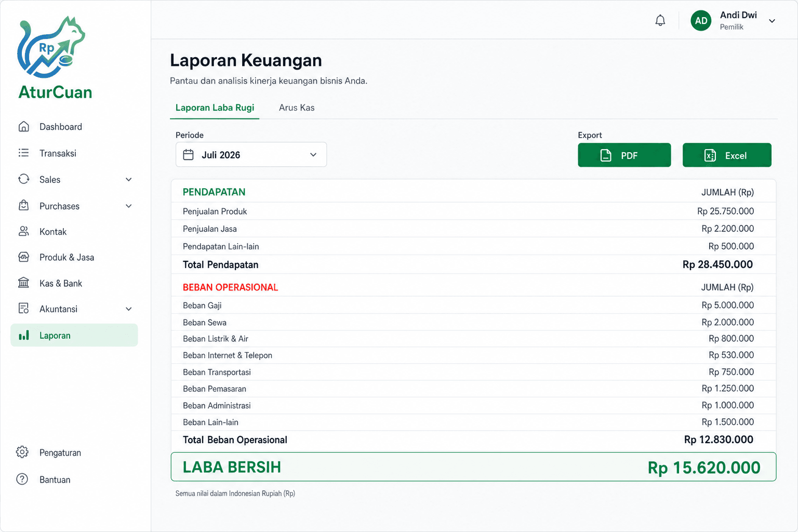Screen dimensions: 798x532
Task: Click the Penjualan Produk row label
Action: [x=215, y=211]
